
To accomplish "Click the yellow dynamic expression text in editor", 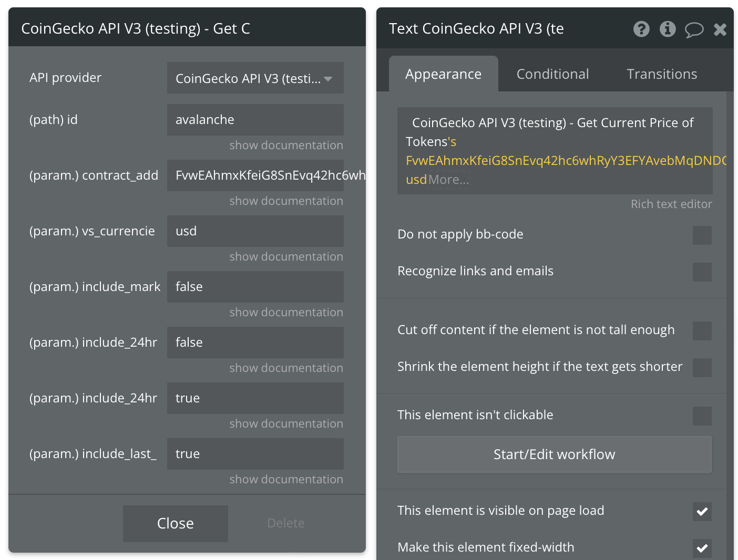I will (566, 161).
